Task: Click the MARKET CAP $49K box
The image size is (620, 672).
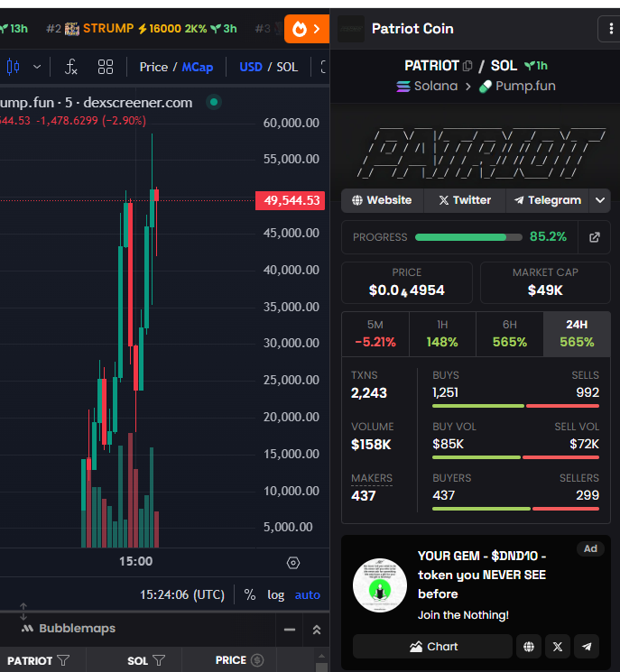Action: click(x=545, y=283)
